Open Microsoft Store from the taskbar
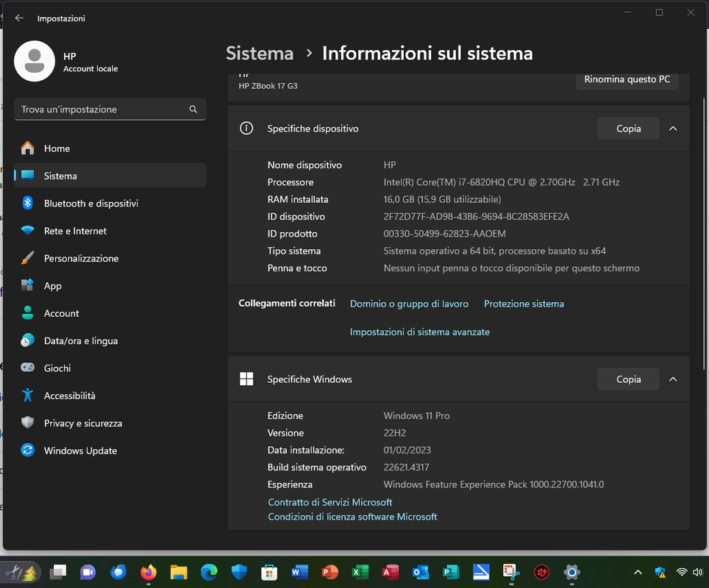 (x=269, y=572)
